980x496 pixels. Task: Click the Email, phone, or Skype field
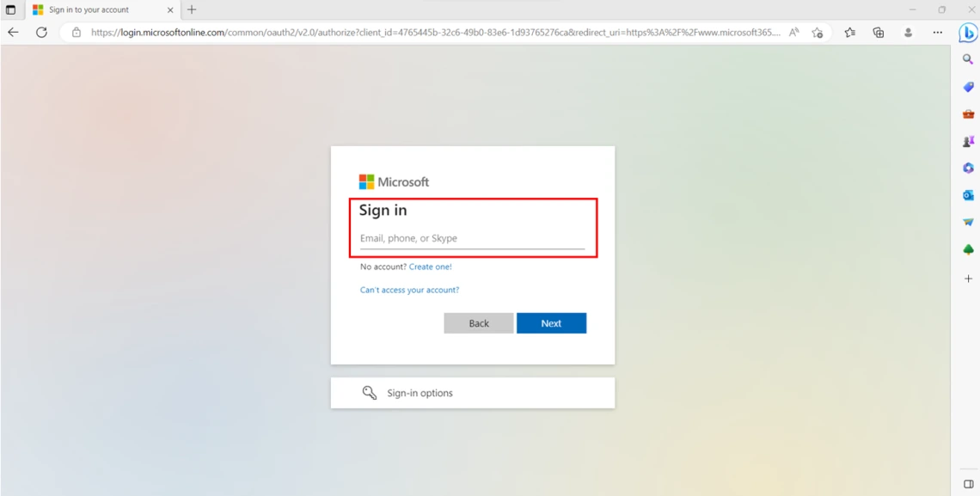click(473, 239)
